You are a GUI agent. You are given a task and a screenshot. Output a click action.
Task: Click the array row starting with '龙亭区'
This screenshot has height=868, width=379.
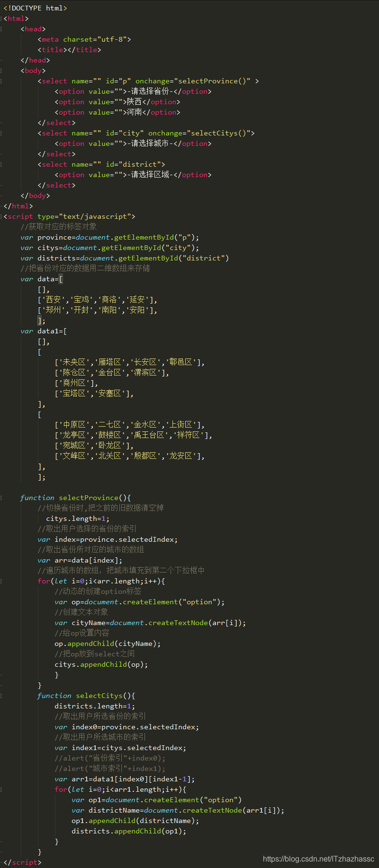(133, 435)
